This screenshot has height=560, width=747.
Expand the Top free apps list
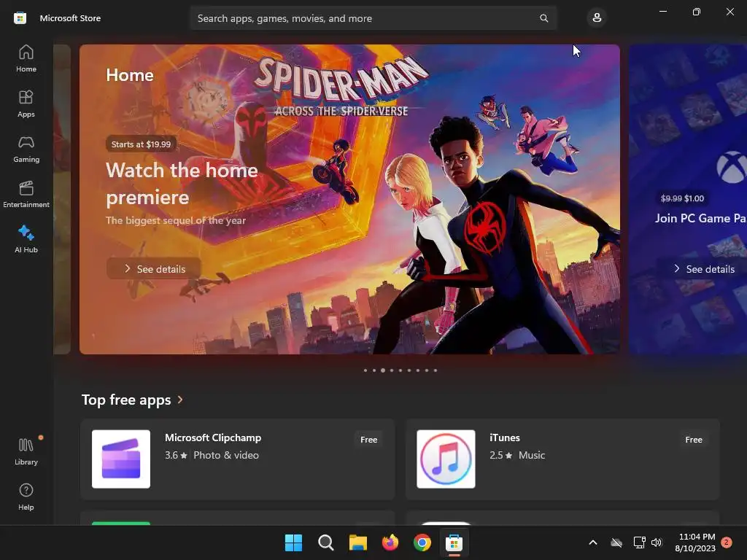tap(133, 400)
